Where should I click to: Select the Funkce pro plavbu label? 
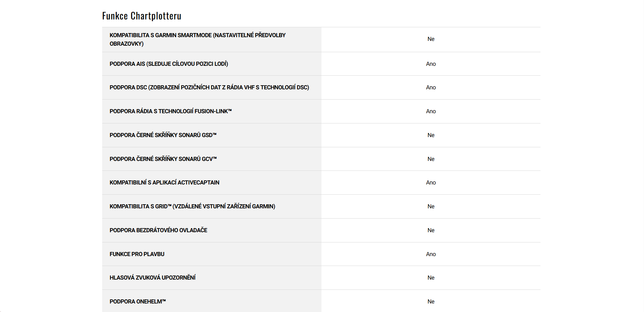pos(137,254)
